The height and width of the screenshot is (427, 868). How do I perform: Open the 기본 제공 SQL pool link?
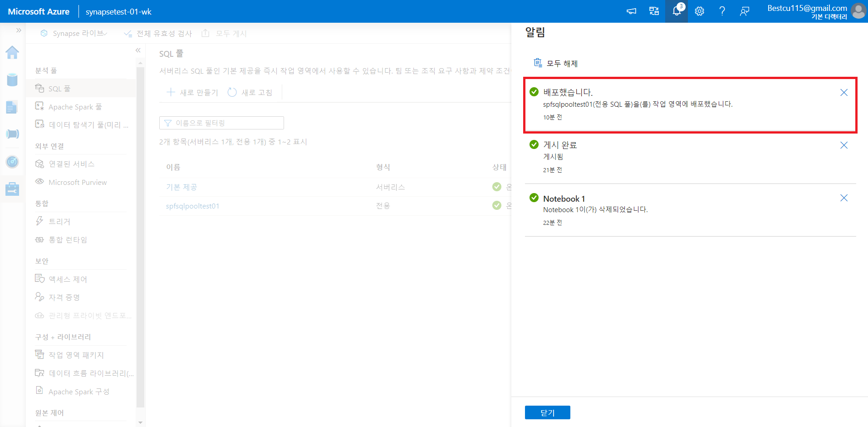181,187
